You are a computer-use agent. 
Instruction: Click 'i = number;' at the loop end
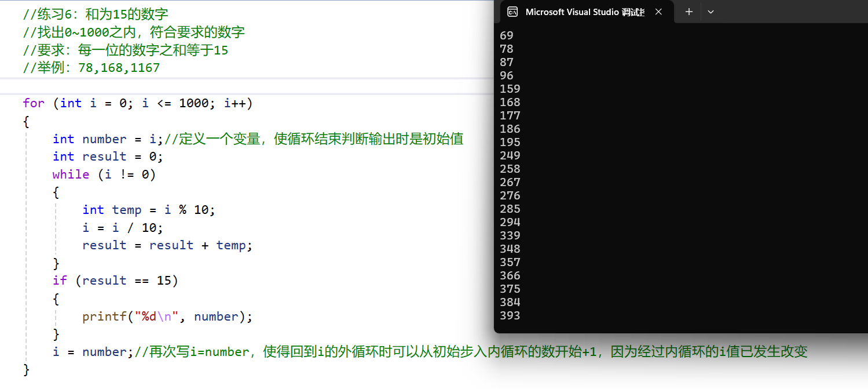93,352
